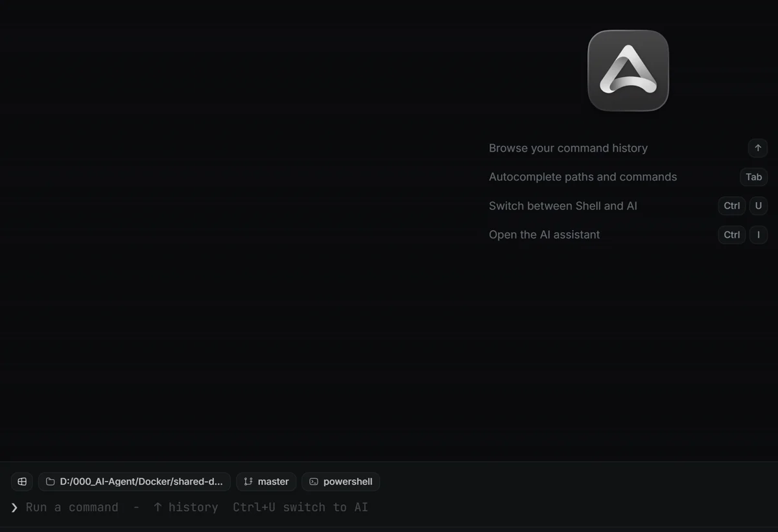Click the up arrow key hint badge
The image size is (778, 532).
pos(758,148)
